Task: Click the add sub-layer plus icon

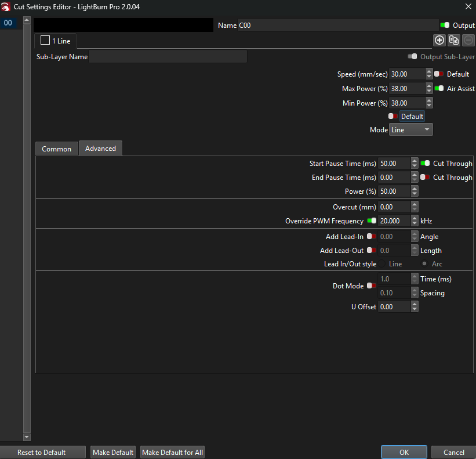Action: (439, 40)
